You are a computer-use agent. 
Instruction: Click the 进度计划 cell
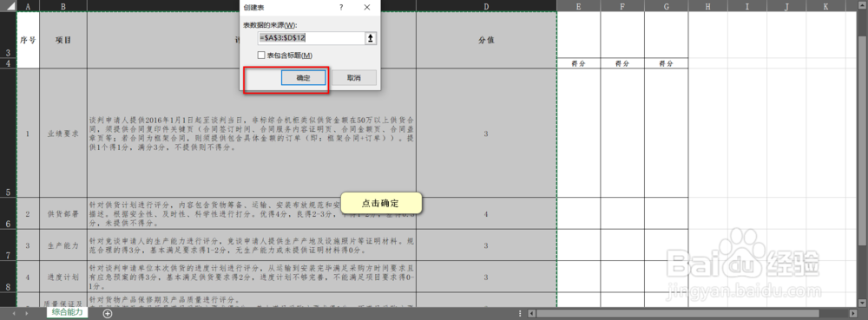click(x=63, y=277)
